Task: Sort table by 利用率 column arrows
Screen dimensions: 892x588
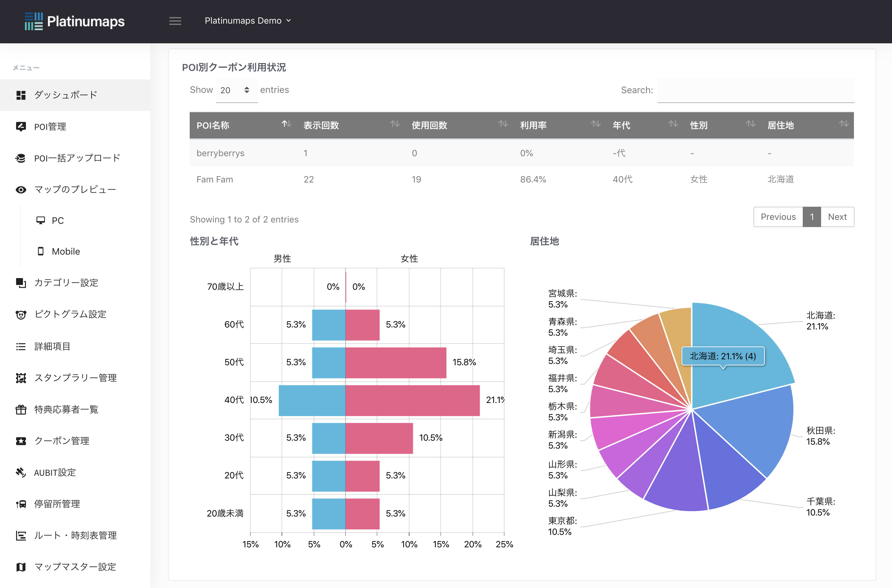Action: 595,124
